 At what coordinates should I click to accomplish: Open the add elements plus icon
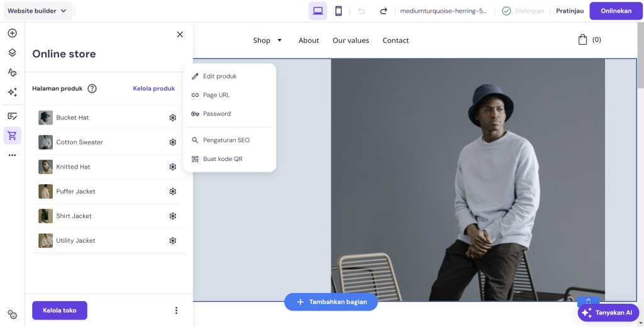pyautogui.click(x=13, y=33)
